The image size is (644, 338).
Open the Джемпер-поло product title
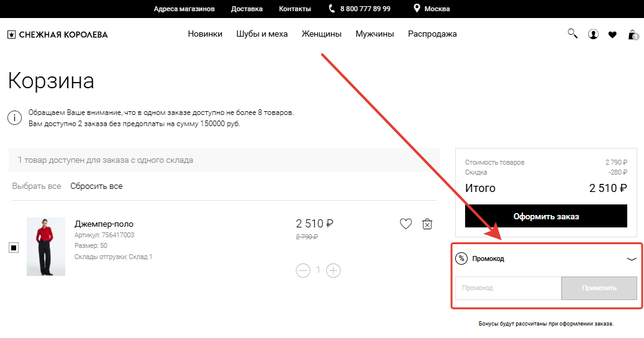point(104,224)
